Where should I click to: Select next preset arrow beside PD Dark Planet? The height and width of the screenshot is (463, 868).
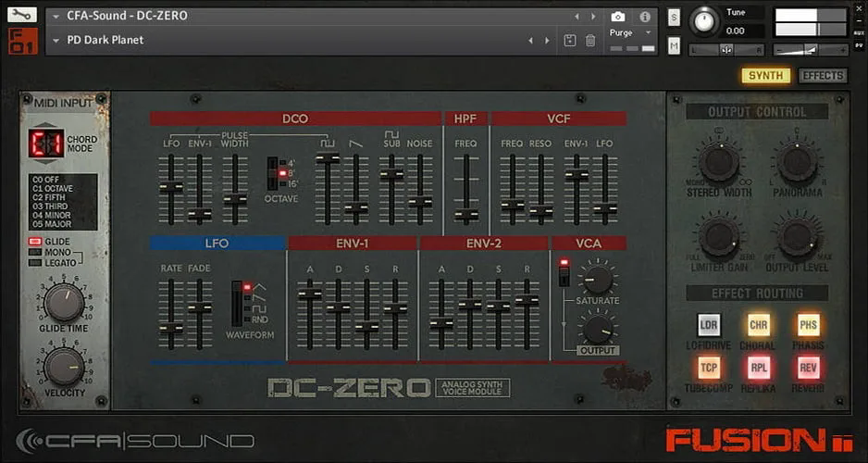coord(547,41)
